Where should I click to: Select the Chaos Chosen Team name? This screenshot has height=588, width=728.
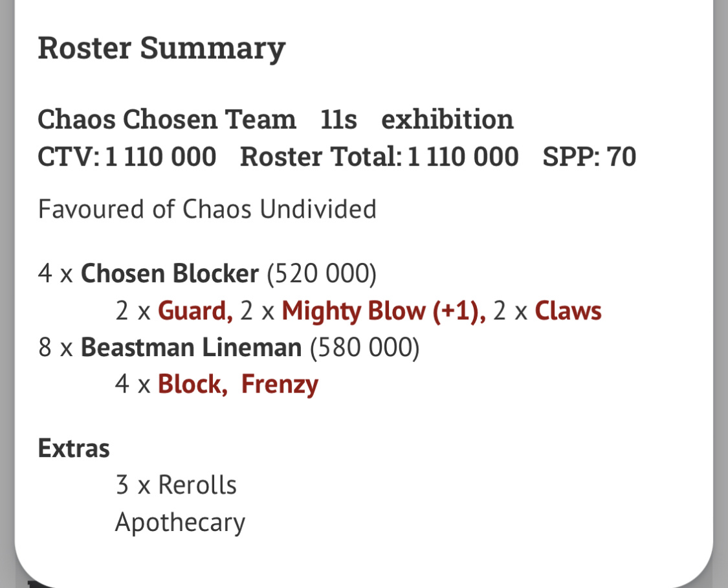pyautogui.click(x=166, y=120)
